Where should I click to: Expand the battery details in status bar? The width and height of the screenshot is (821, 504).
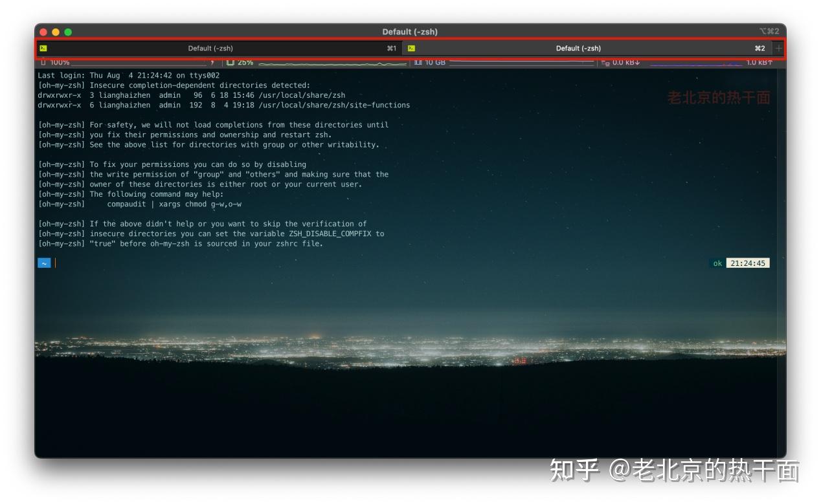(55, 63)
